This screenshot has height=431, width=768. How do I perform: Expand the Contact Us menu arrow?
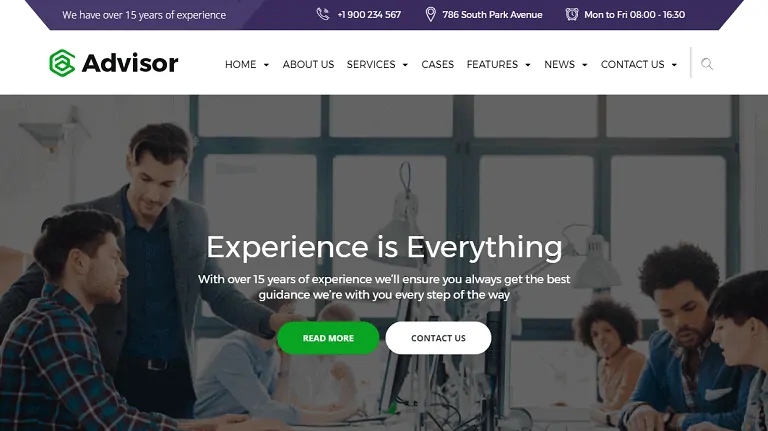click(674, 65)
